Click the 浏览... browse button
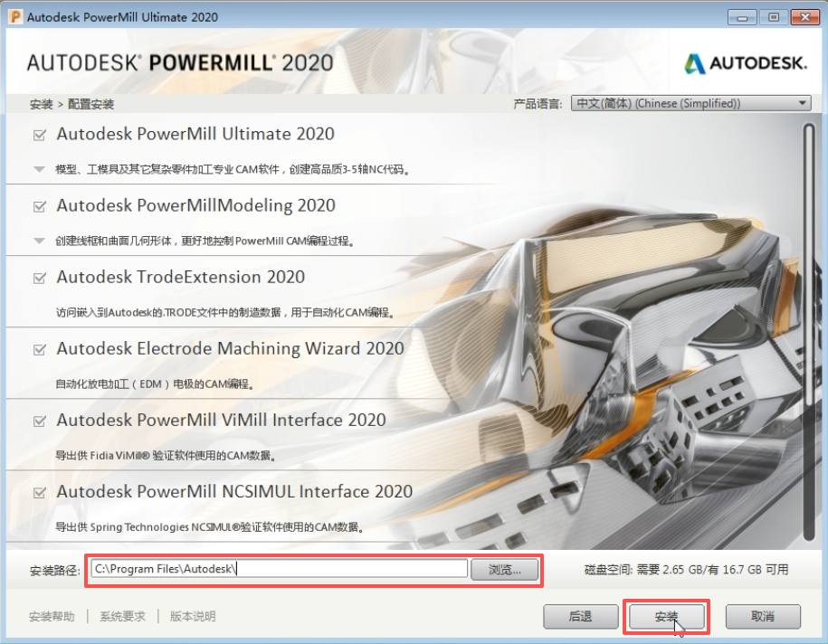The height and width of the screenshot is (644, 828). (504, 569)
